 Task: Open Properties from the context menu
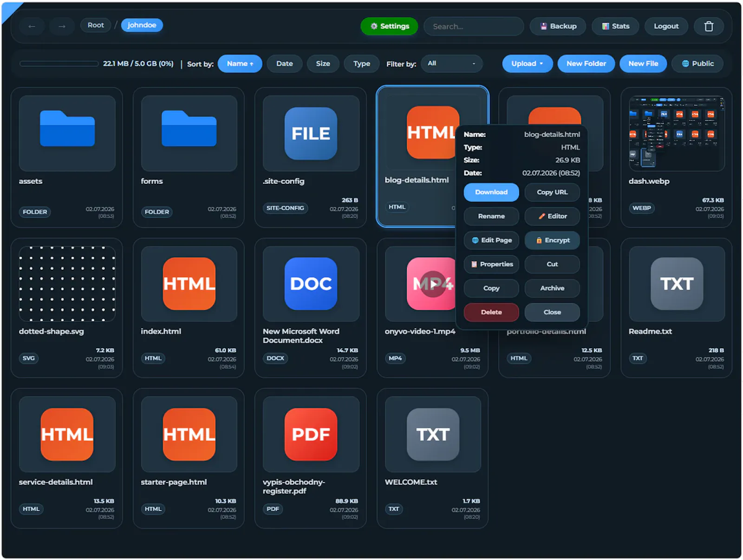click(491, 264)
